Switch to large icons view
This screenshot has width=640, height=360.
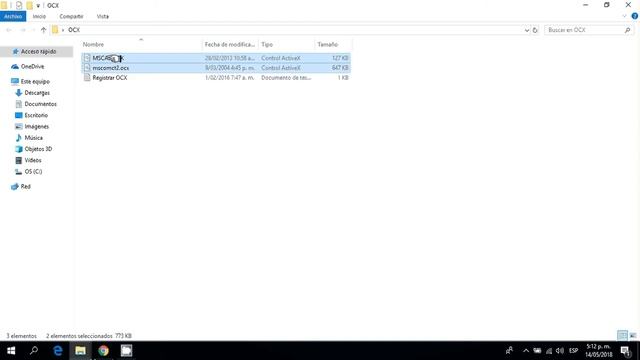point(633,336)
